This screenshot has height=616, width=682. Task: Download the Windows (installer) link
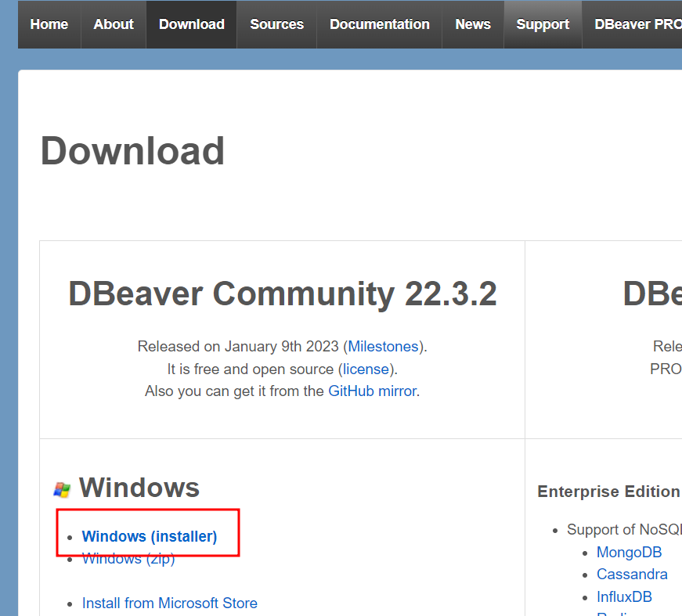pos(150,536)
